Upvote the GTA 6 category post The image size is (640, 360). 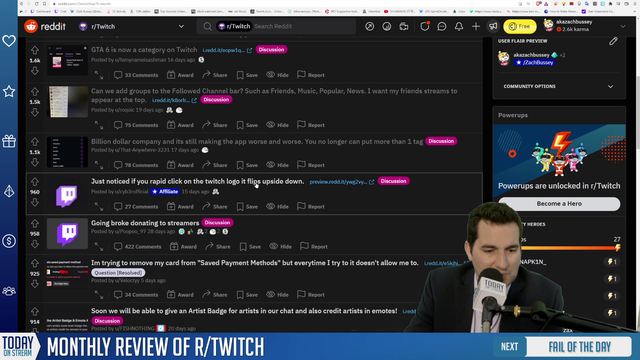point(35,50)
